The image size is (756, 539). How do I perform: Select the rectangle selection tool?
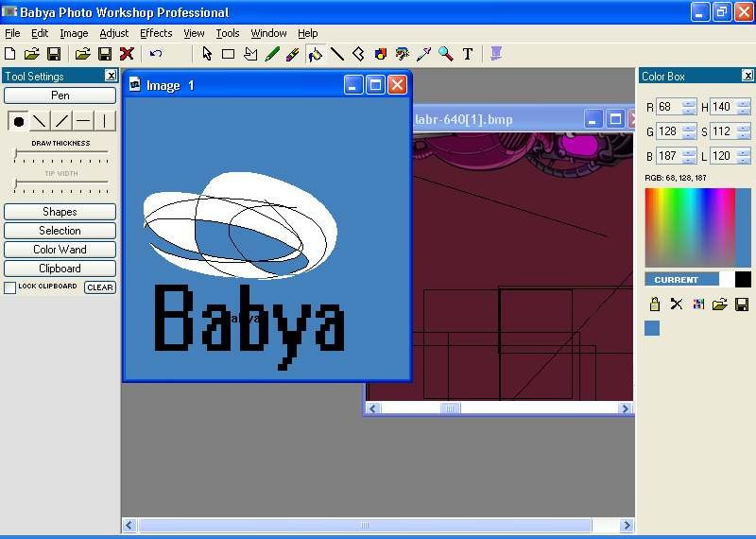click(x=228, y=54)
